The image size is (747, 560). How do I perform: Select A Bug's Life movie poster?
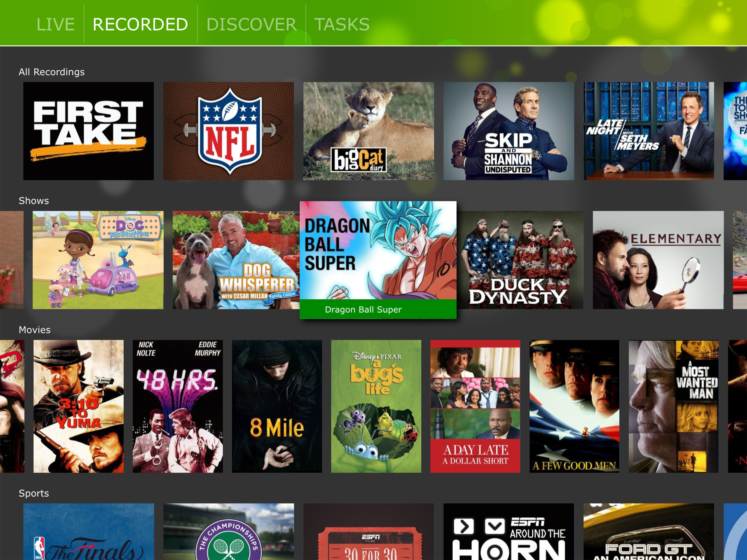[376, 406]
